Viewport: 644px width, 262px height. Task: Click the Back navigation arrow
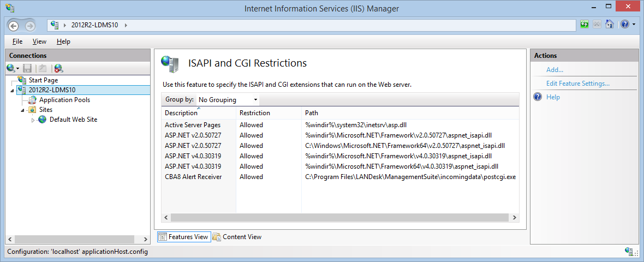[14, 26]
